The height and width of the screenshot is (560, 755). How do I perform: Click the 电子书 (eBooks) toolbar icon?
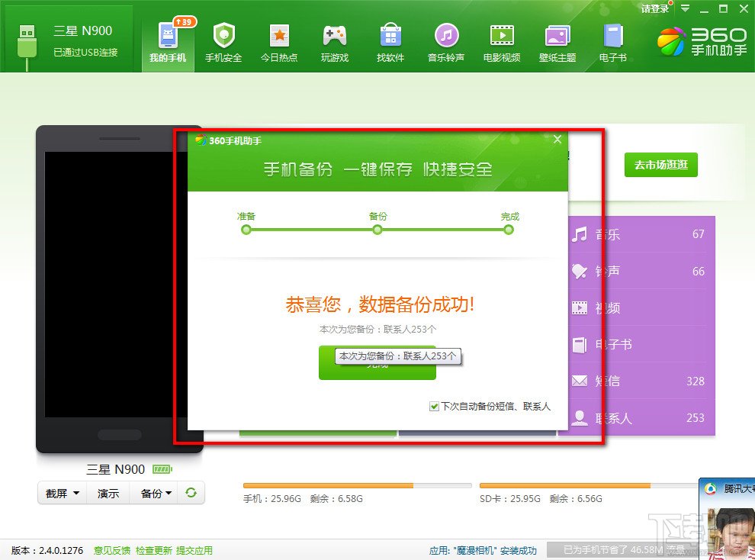[x=612, y=40]
